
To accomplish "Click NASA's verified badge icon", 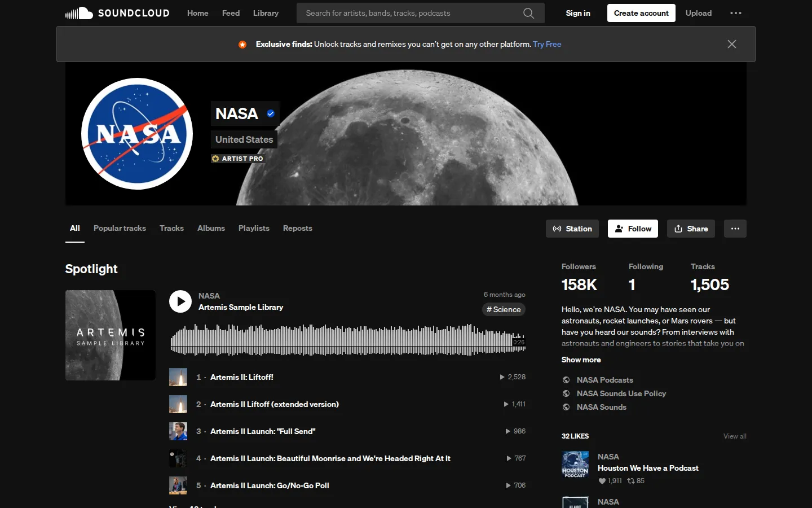I will pos(271,113).
